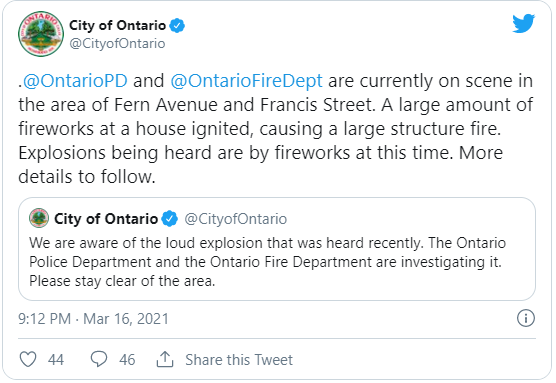Image resolution: width=556 pixels, height=383 pixels.
Task: Click the City of Ontario name in the quoted tweet
Action: (x=106, y=219)
